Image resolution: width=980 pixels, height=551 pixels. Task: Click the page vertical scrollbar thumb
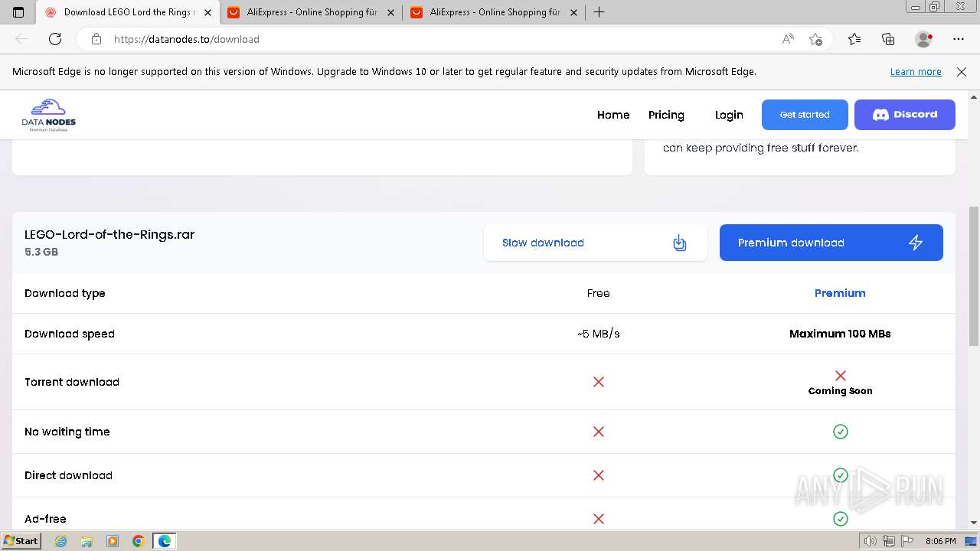[974, 275]
